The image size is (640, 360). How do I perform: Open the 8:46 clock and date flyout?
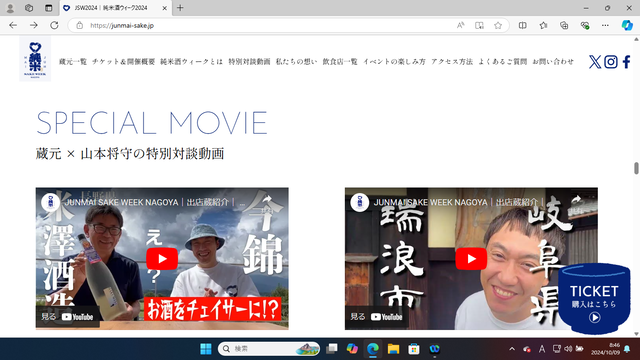[x=605, y=349]
